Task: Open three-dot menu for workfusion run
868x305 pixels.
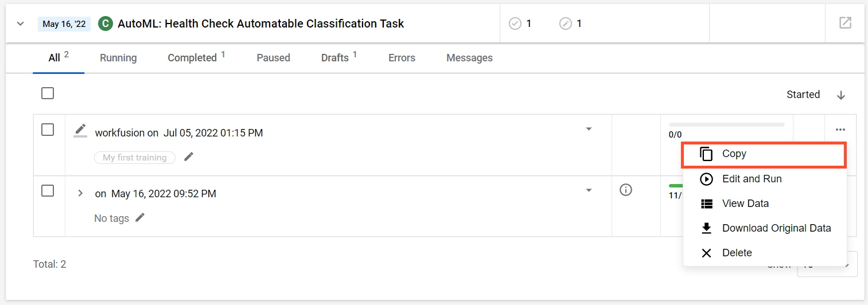Action: [x=840, y=130]
